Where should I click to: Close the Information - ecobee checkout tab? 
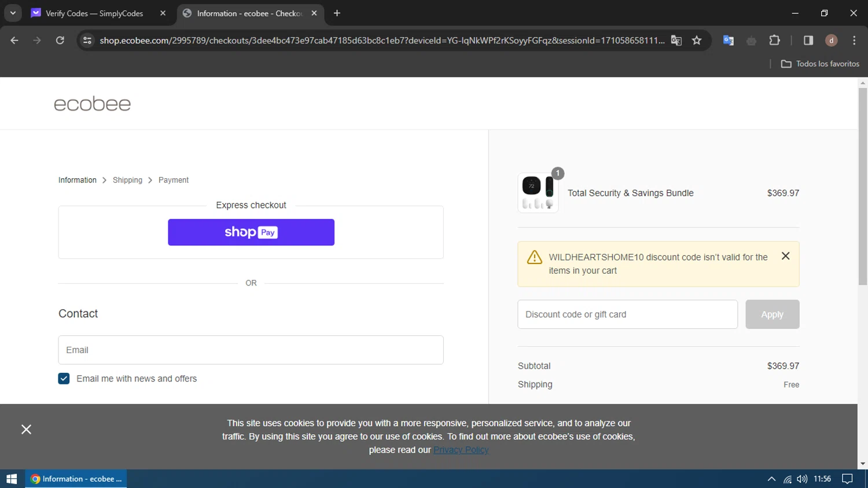coord(314,13)
